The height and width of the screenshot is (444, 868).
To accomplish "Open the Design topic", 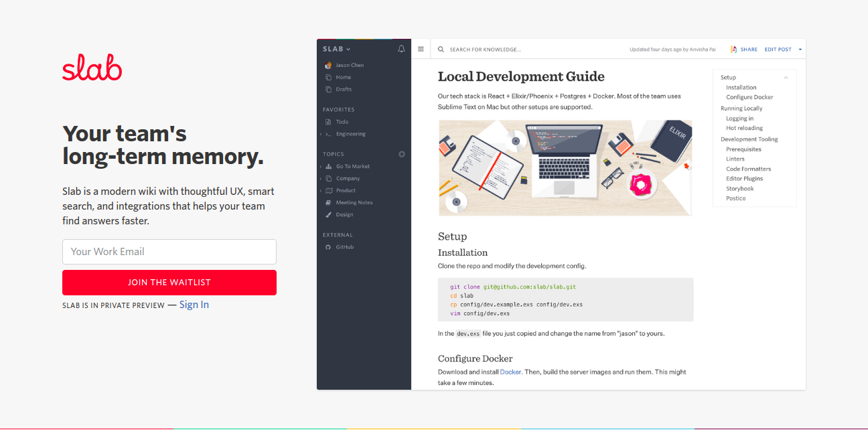I will 344,214.
